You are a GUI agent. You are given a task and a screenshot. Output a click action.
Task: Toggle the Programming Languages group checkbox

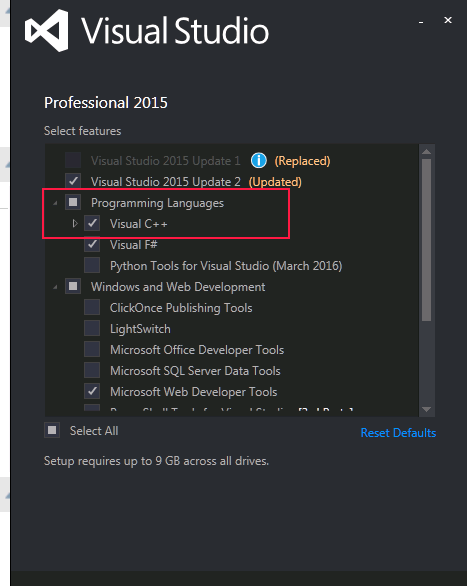coord(73,203)
